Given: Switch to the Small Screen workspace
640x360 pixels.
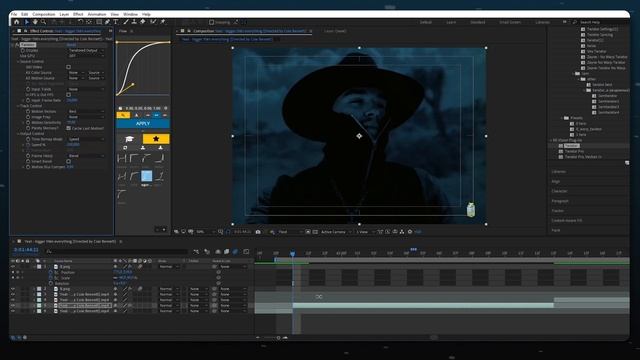Looking at the screenshot, I should click(510, 22).
